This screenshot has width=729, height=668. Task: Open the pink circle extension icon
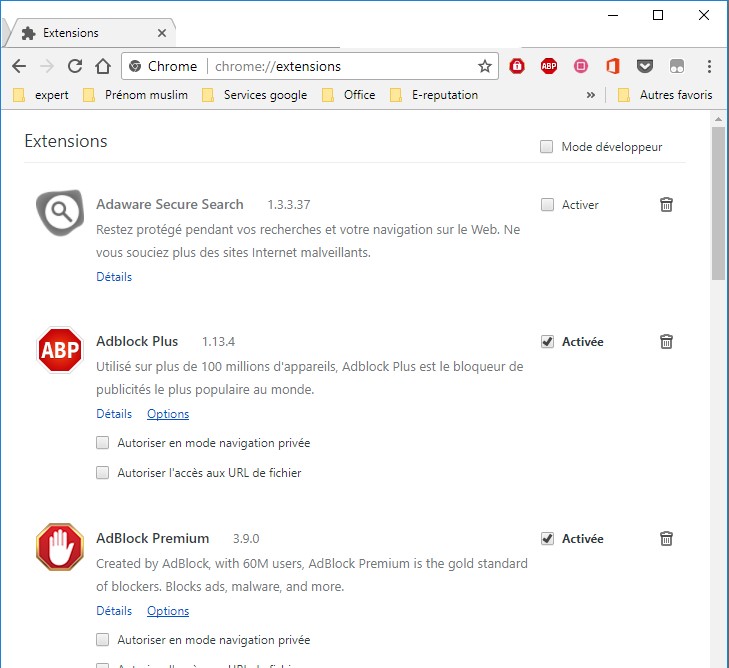pyautogui.click(x=581, y=66)
